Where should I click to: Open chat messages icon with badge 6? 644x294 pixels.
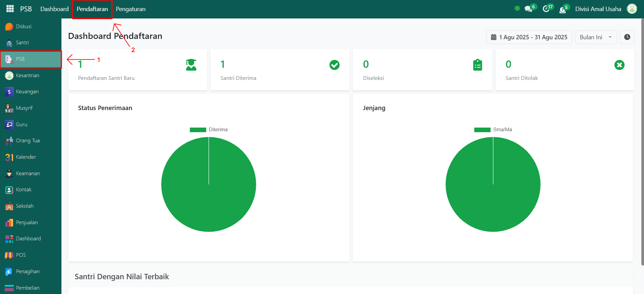[529, 9]
